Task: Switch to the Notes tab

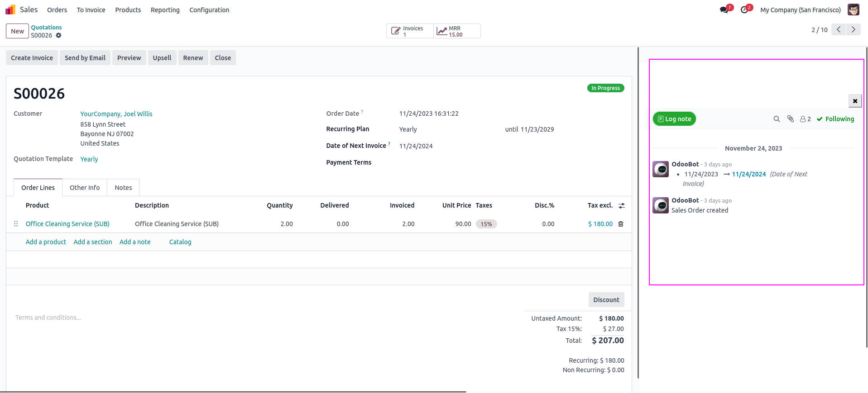Action: tap(123, 188)
